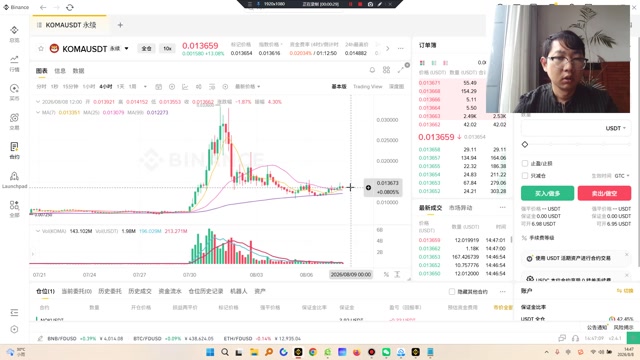The height and width of the screenshot is (360, 640).
Task: Open USDT unit dropdown in quantity field
Action: click(x=616, y=128)
